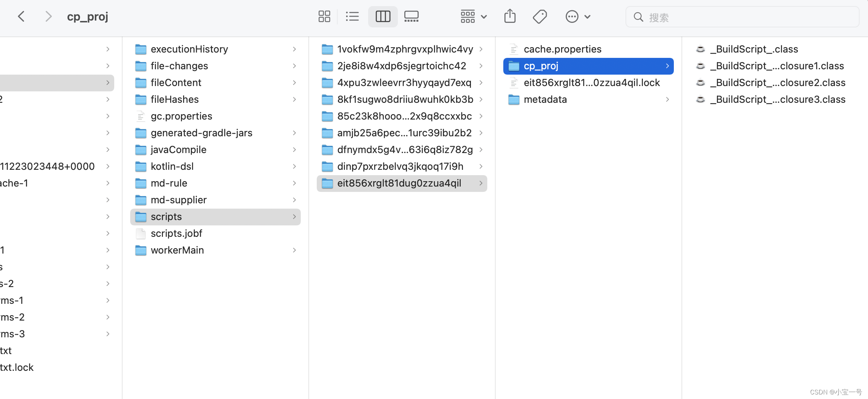
Task: Click the cp_proj row chevron
Action: coord(667,66)
